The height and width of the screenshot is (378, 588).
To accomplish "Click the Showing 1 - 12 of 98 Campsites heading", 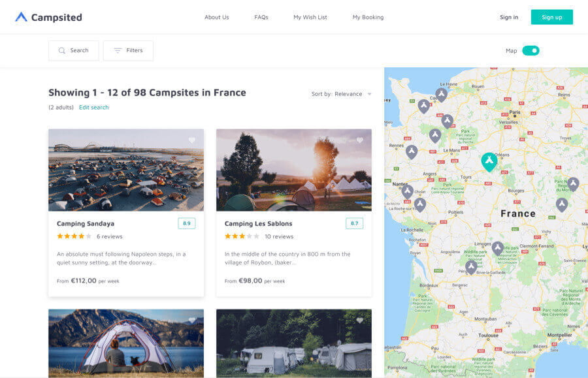I will (147, 93).
